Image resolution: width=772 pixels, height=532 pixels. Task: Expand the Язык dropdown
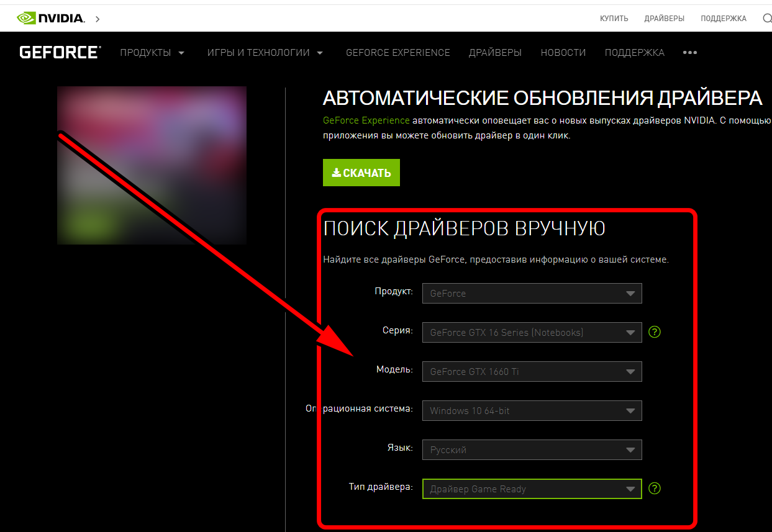(x=531, y=450)
